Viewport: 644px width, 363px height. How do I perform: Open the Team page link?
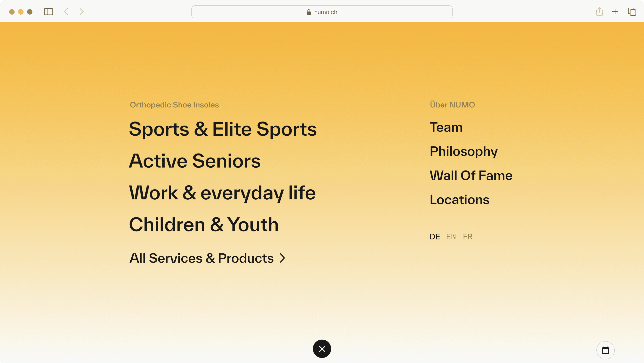(446, 127)
